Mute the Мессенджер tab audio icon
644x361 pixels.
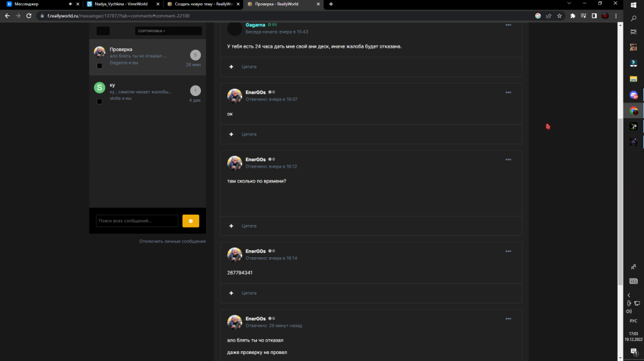[x=70, y=4]
